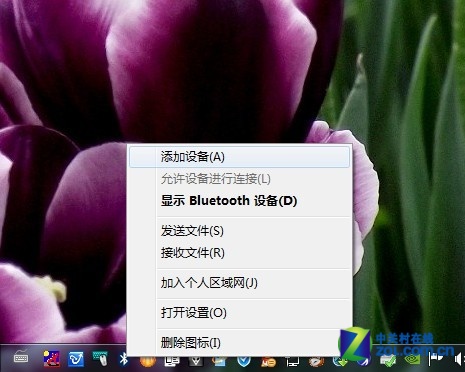
Task: Click the NVIDIA tray icon
Action: 412,360
